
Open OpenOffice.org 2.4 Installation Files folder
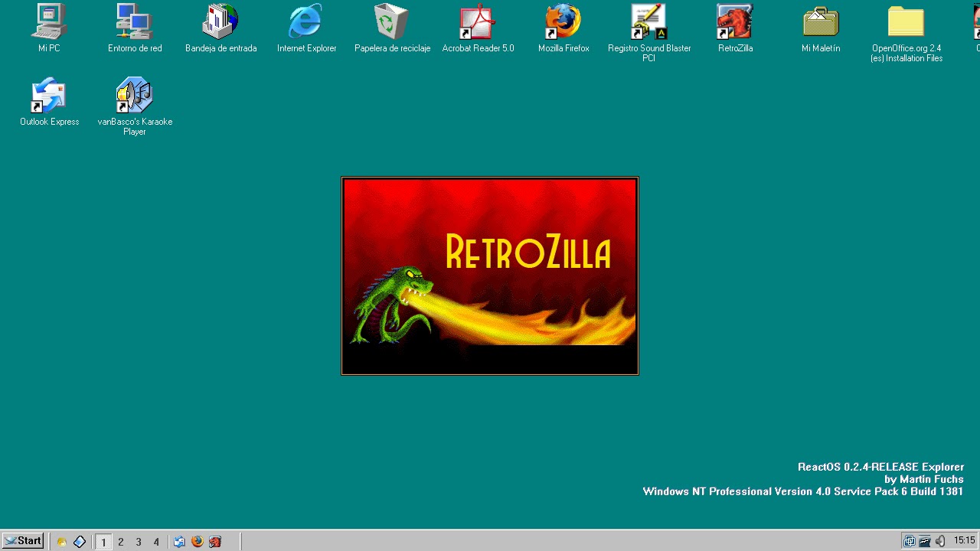click(906, 33)
